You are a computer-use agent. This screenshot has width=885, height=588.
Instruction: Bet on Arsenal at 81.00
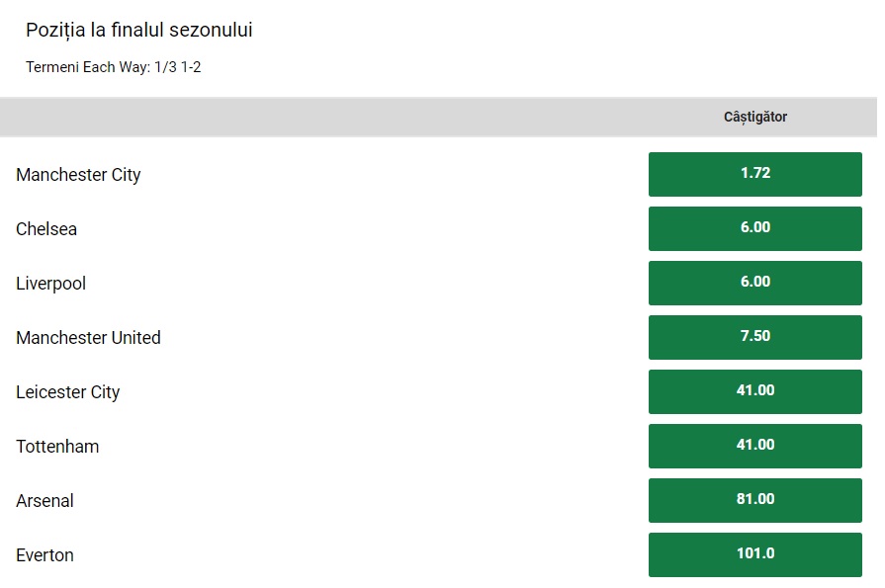pos(754,500)
